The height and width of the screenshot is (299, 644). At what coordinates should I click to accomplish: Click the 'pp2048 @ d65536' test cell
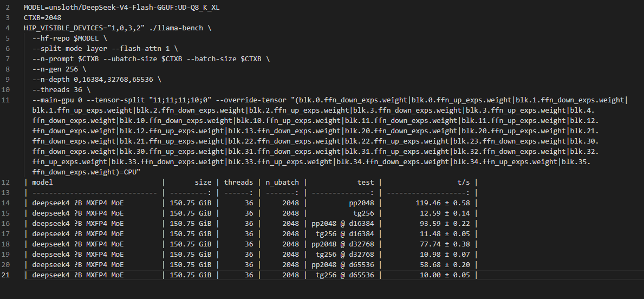[x=343, y=264]
